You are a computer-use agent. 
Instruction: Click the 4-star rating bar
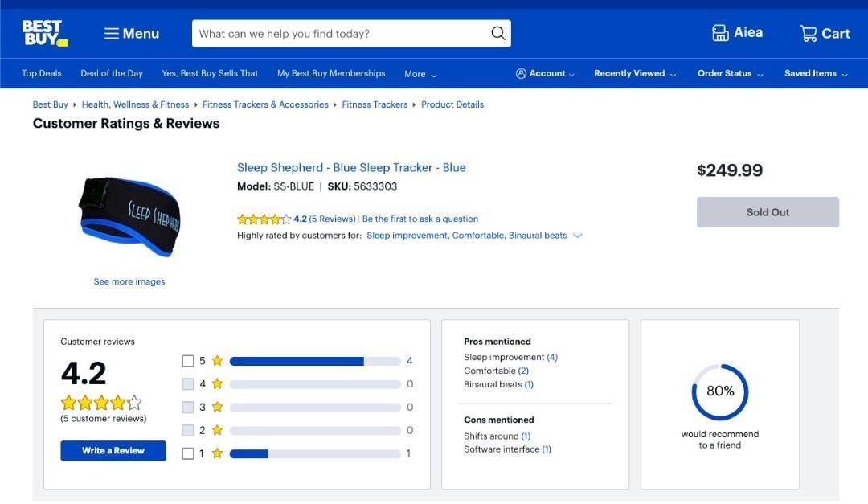click(x=315, y=383)
